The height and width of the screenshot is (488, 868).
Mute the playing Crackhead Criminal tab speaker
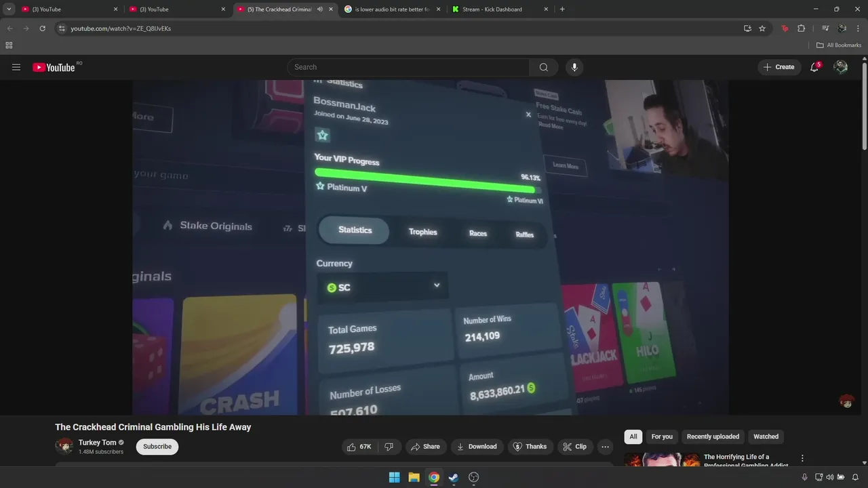click(319, 9)
